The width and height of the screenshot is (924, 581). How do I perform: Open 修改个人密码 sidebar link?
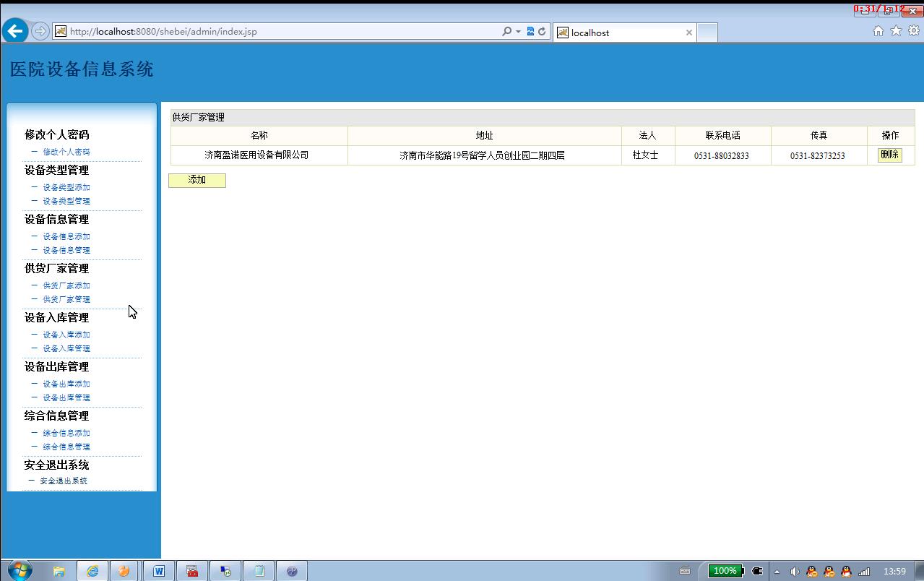[66, 152]
